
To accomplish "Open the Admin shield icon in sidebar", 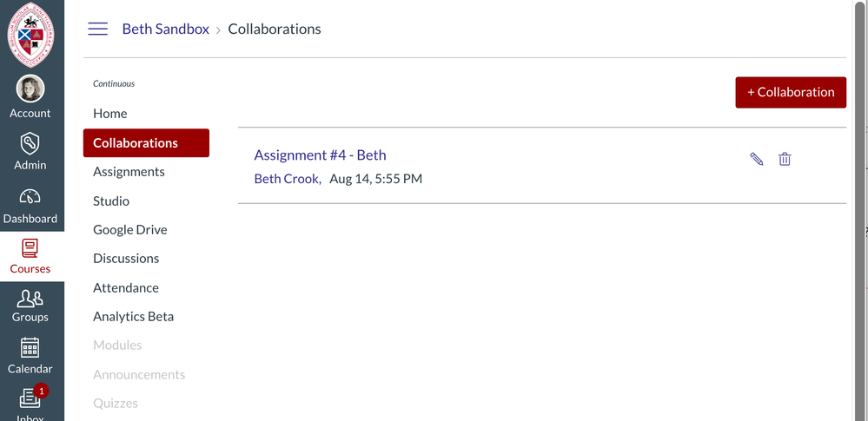I will tap(30, 143).
